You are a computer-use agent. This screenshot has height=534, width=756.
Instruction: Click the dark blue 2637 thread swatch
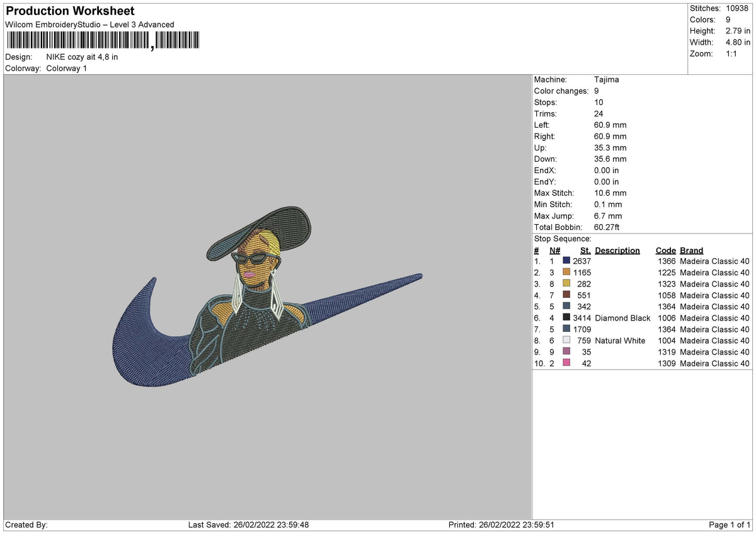click(x=566, y=261)
